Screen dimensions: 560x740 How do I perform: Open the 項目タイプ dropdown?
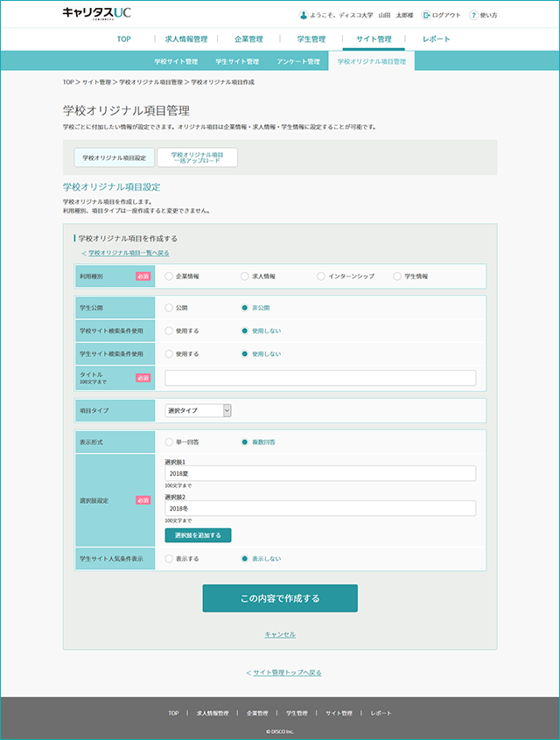[198, 410]
